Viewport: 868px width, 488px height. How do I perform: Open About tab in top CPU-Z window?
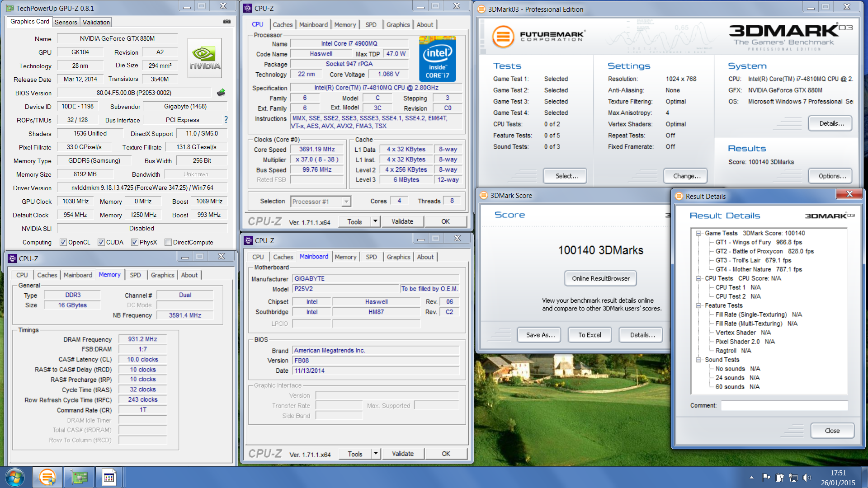[x=425, y=25]
